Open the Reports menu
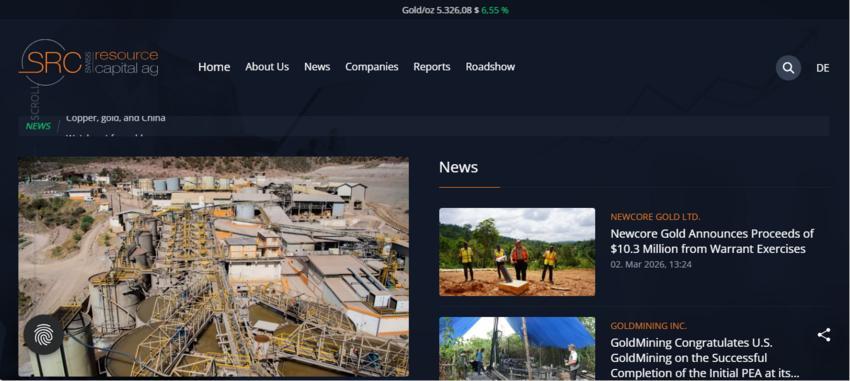Screen dimensions: 850x381 (x=432, y=67)
